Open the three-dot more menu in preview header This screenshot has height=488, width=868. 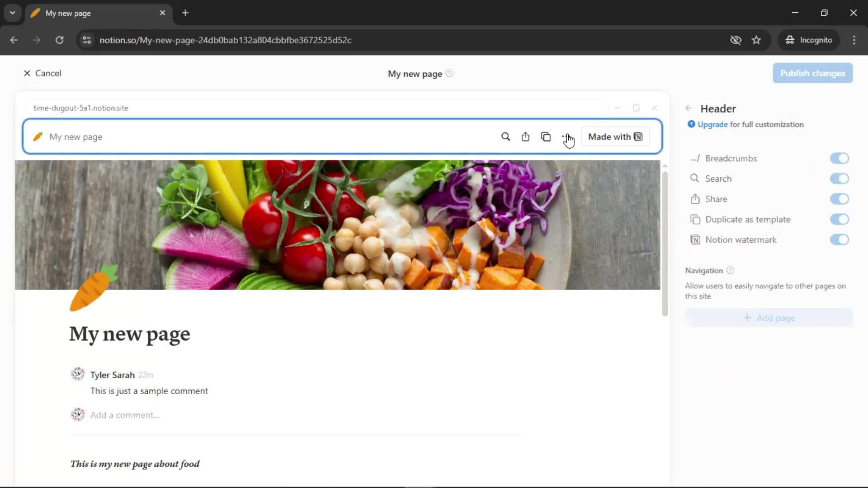(566, 136)
